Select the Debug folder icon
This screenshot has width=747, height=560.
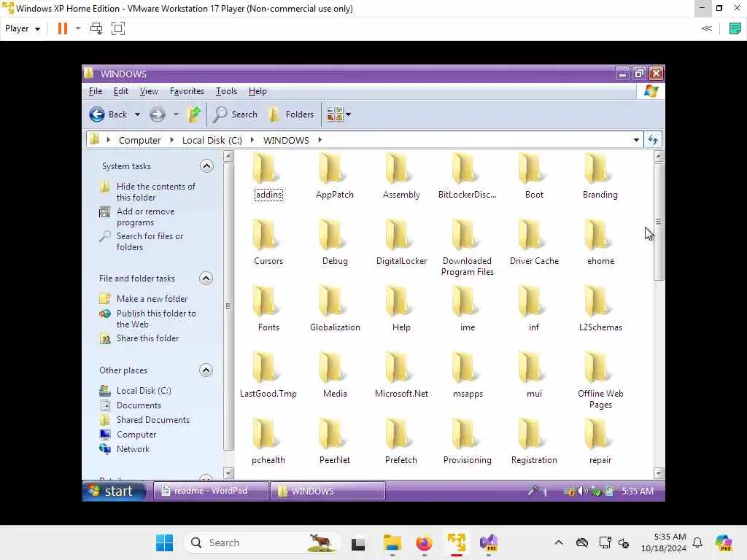coord(332,235)
